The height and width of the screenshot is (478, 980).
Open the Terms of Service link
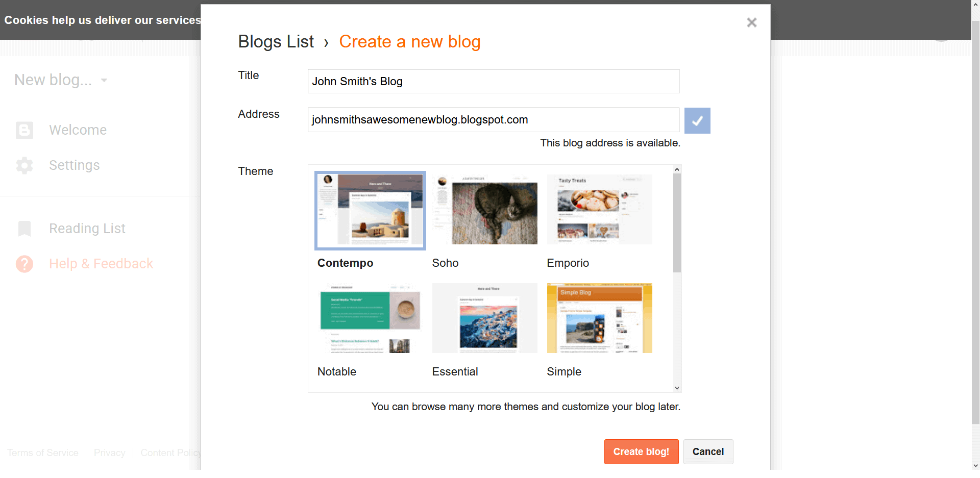pos(42,452)
